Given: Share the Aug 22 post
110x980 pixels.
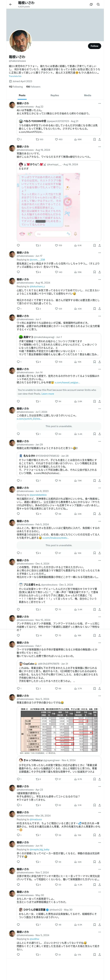Looking at the screenshot, I should [99, 139].
